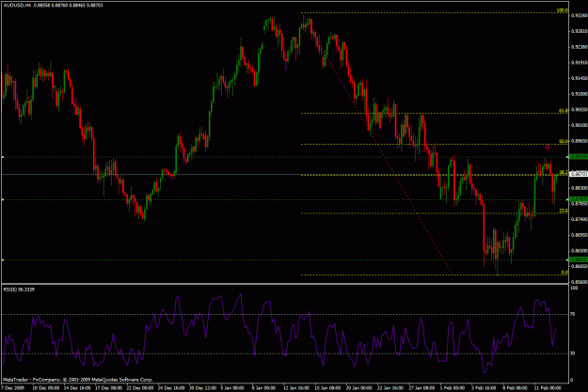Click the RSI 30 level label

click(x=573, y=353)
